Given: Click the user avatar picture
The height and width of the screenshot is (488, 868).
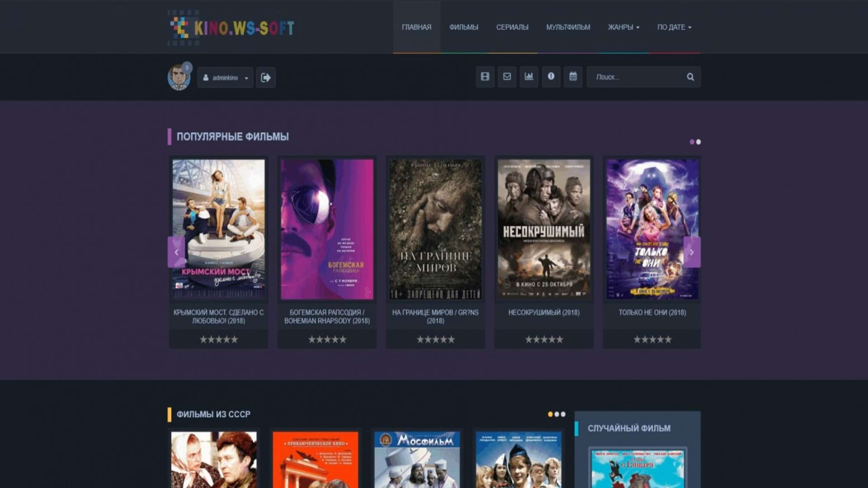Looking at the screenshot, I should point(179,77).
